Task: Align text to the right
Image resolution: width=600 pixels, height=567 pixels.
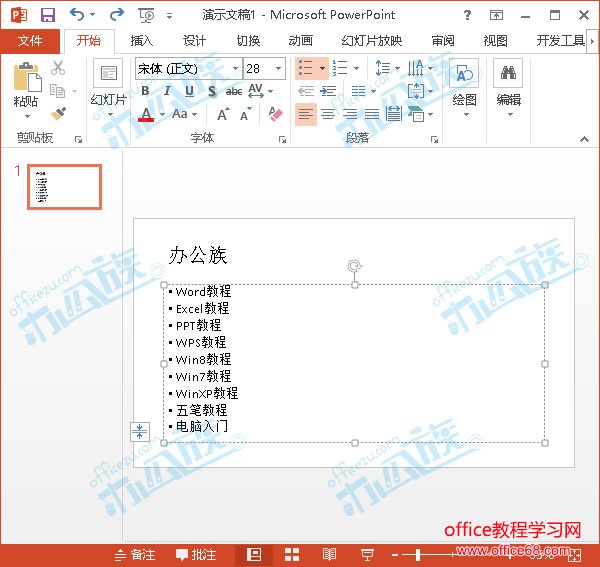Action: tap(350, 114)
